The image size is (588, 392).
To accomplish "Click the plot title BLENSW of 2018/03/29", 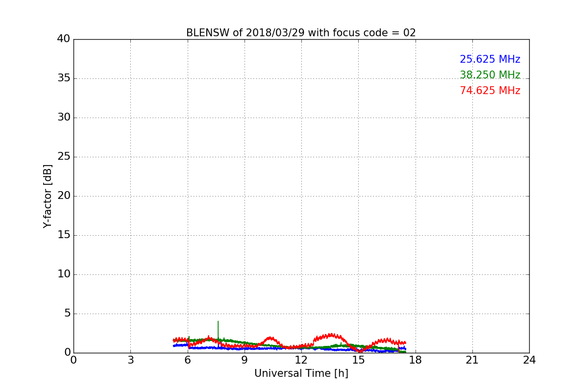I will click(x=301, y=33).
